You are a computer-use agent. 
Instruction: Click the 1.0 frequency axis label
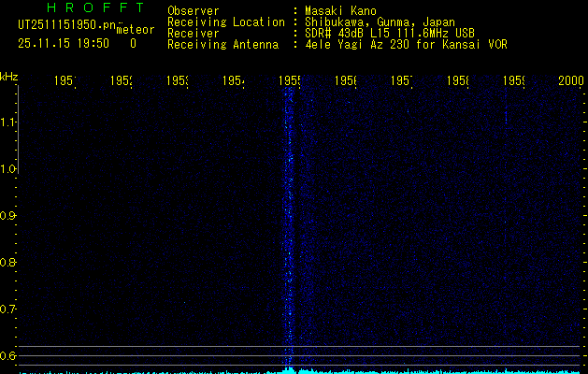(7, 169)
